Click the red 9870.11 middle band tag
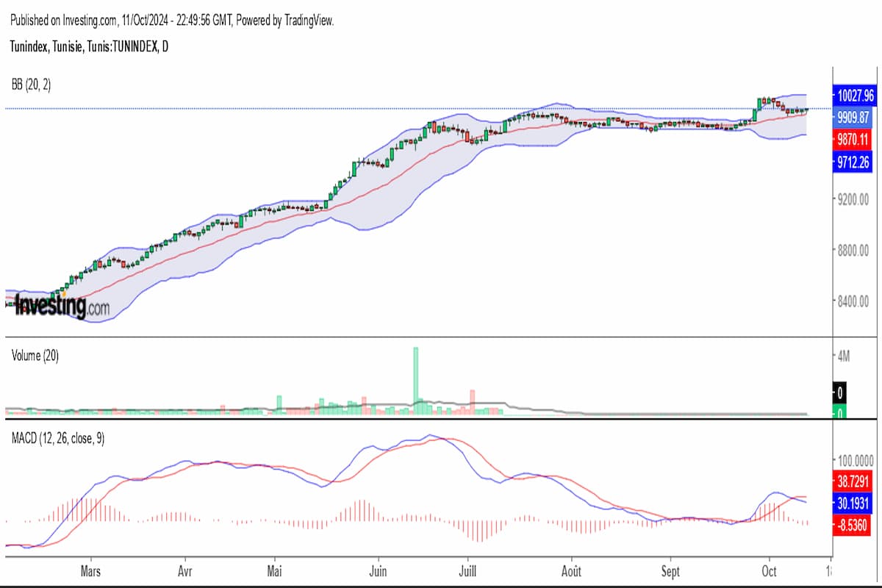The width and height of the screenshot is (882, 588). 854,140
